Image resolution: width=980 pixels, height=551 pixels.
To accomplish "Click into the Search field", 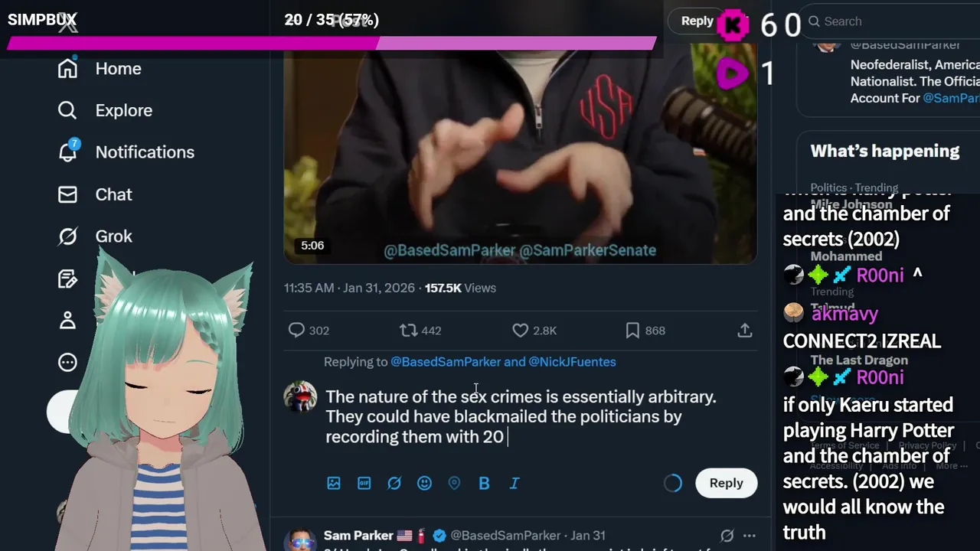I will 892,21.
